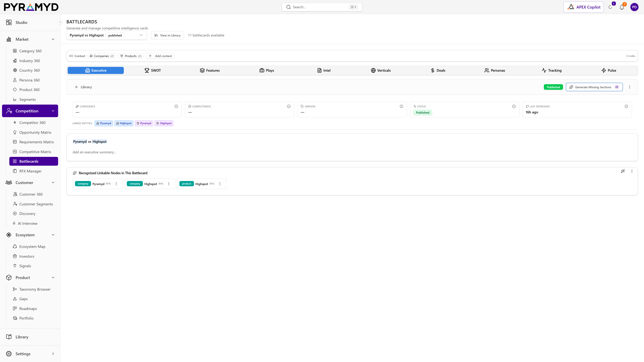The image size is (644, 362).
Task: Switch to the SWOT tab
Action: [x=153, y=70]
